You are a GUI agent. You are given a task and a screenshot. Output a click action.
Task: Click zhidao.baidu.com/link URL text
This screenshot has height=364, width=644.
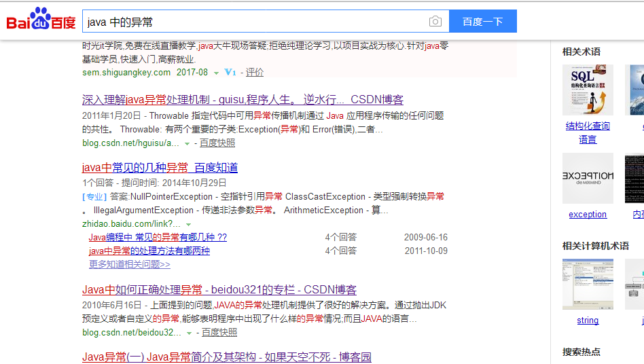pos(131,223)
